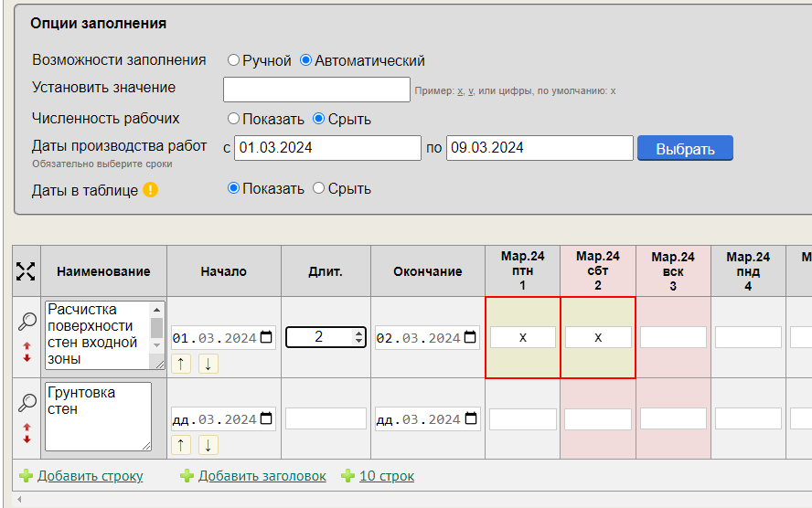Click up arrow button in Расчистка row
812x508 pixels.
click(x=181, y=364)
